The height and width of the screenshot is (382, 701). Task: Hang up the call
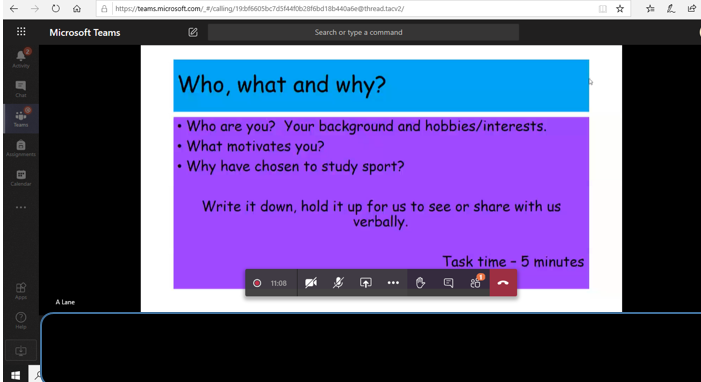point(503,283)
